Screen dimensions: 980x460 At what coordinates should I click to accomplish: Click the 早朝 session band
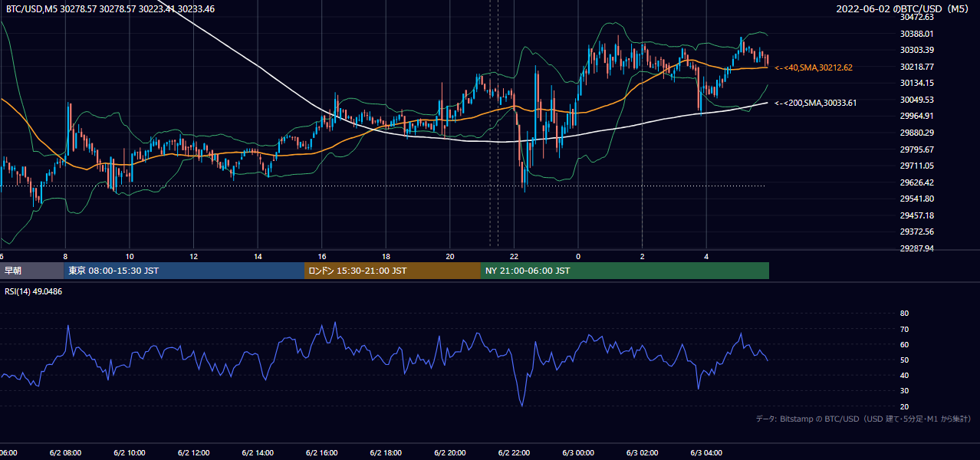32,271
